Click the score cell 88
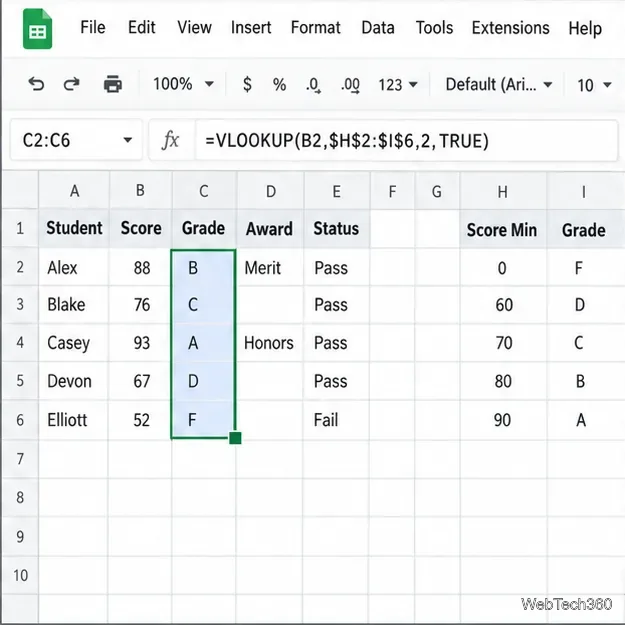 pos(140,267)
